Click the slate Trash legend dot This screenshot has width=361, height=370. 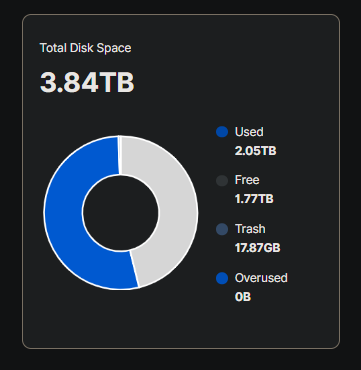pyautogui.click(x=222, y=229)
